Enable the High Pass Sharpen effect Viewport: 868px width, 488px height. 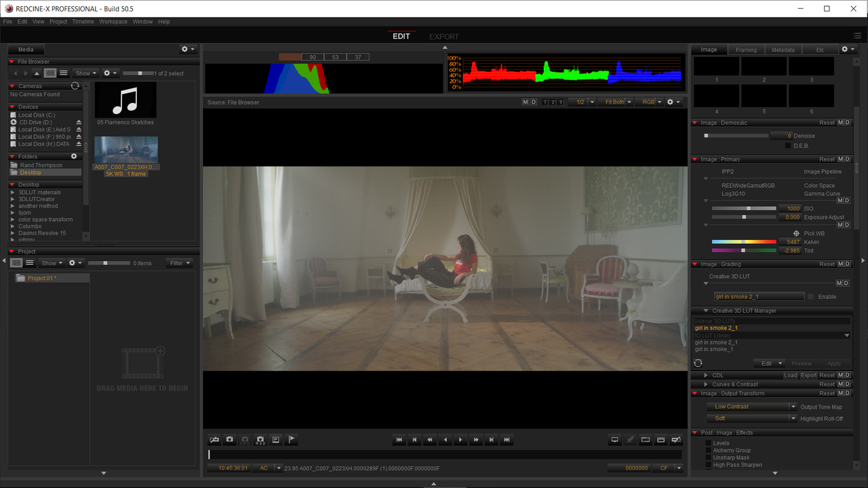709,465
